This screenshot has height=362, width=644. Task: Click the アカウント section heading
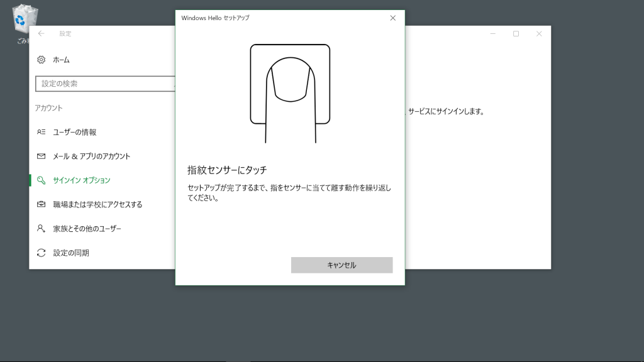click(x=48, y=108)
